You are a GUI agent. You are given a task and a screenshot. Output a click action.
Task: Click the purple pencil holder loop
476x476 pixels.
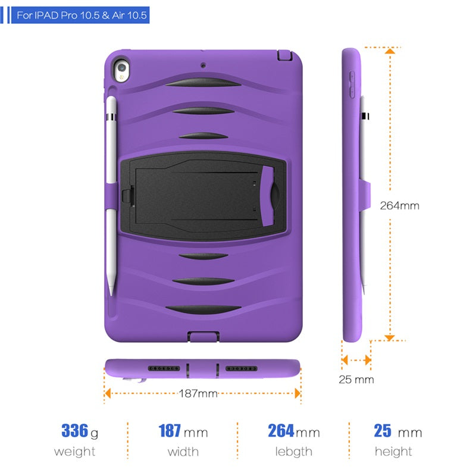click(x=111, y=197)
